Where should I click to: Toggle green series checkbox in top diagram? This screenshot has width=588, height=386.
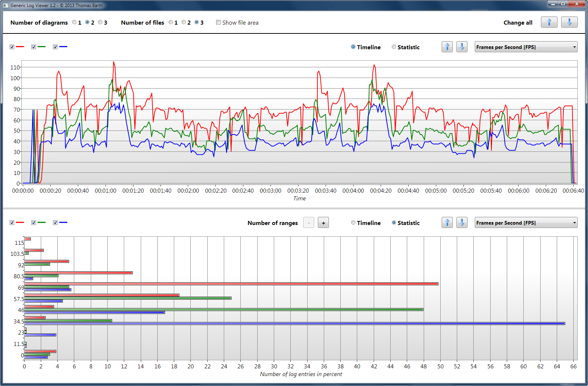coord(34,47)
